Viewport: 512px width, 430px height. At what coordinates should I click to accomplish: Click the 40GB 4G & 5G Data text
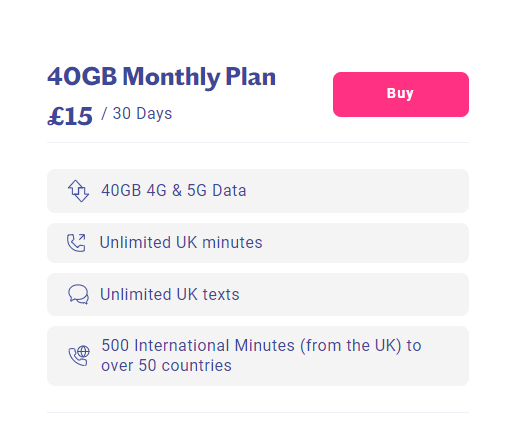(174, 190)
